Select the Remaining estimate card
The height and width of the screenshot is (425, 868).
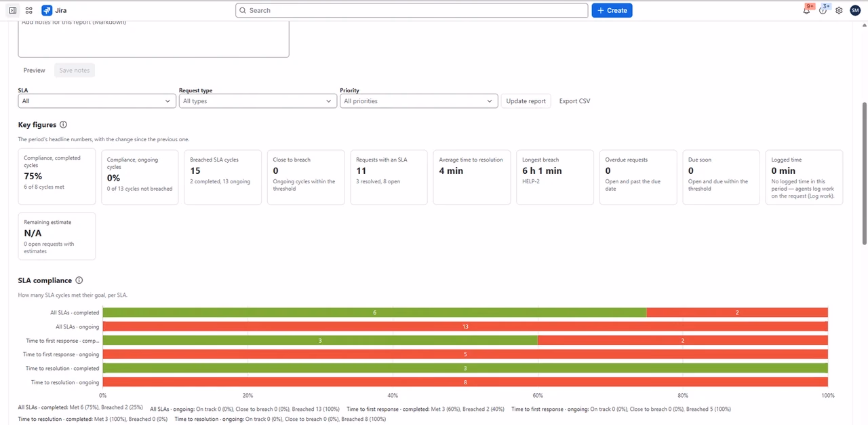coord(57,236)
